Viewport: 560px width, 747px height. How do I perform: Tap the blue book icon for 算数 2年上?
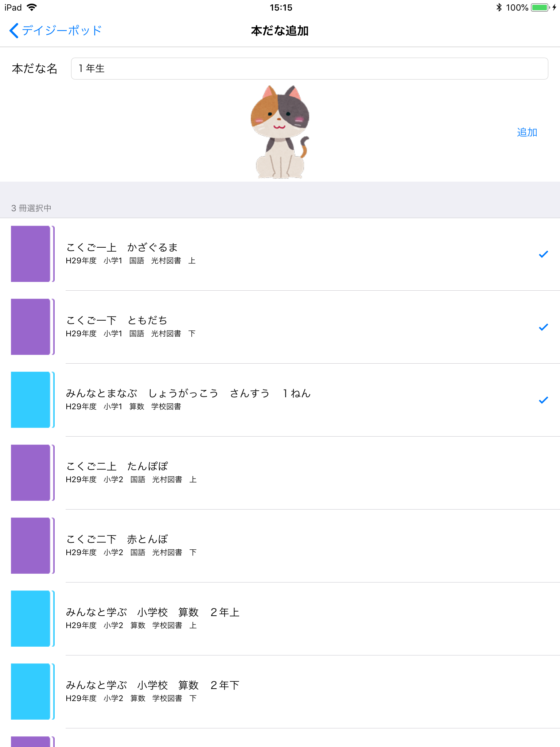pos(32,619)
